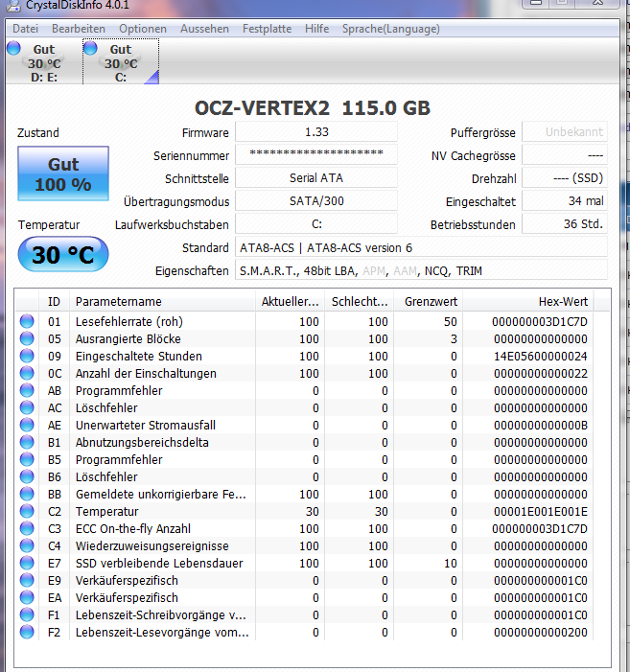This screenshot has width=630, height=672.
Task: Open the Bearbeiten menu
Action: (x=79, y=29)
